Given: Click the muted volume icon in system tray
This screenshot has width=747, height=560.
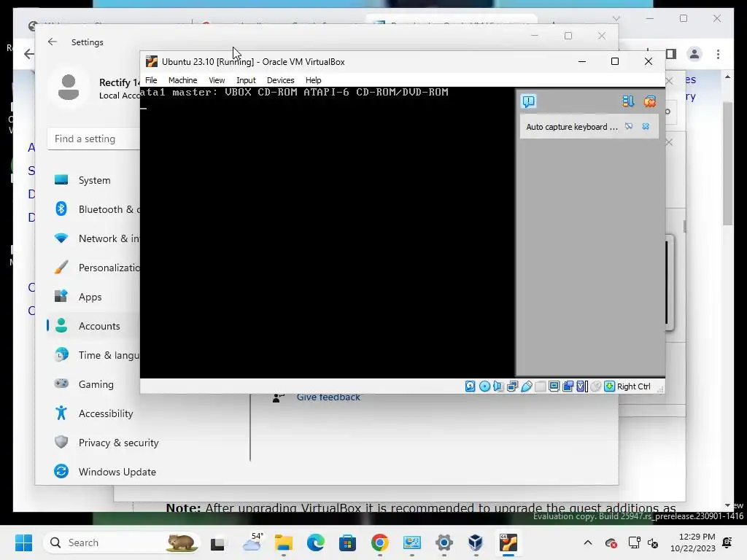Looking at the screenshot, I should (x=653, y=542).
